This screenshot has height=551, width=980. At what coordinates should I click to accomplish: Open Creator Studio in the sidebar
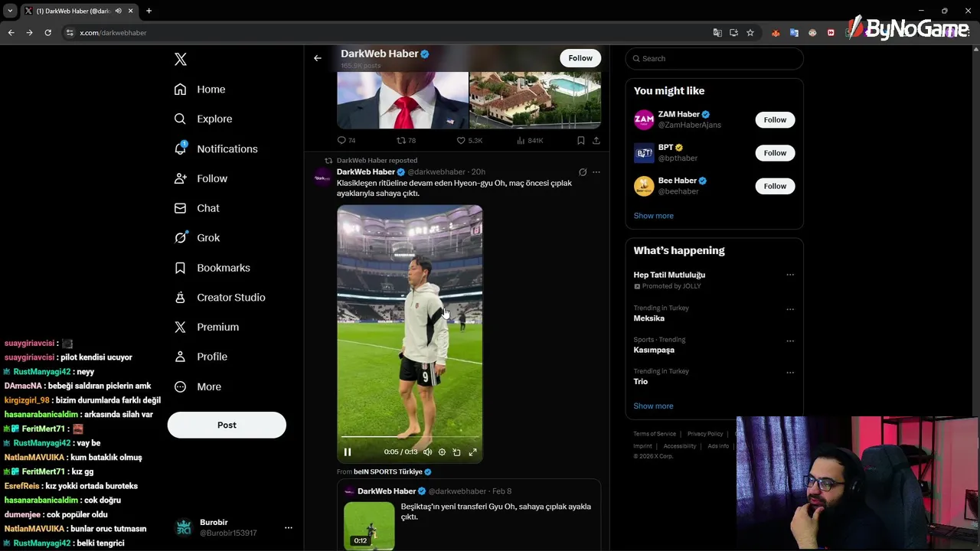pyautogui.click(x=220, y=297)
